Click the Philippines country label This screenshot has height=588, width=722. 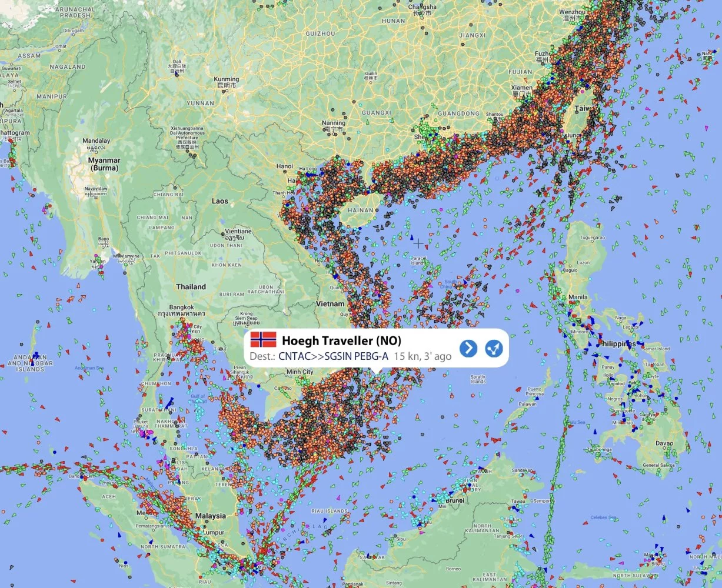click(x=617, y=343)
